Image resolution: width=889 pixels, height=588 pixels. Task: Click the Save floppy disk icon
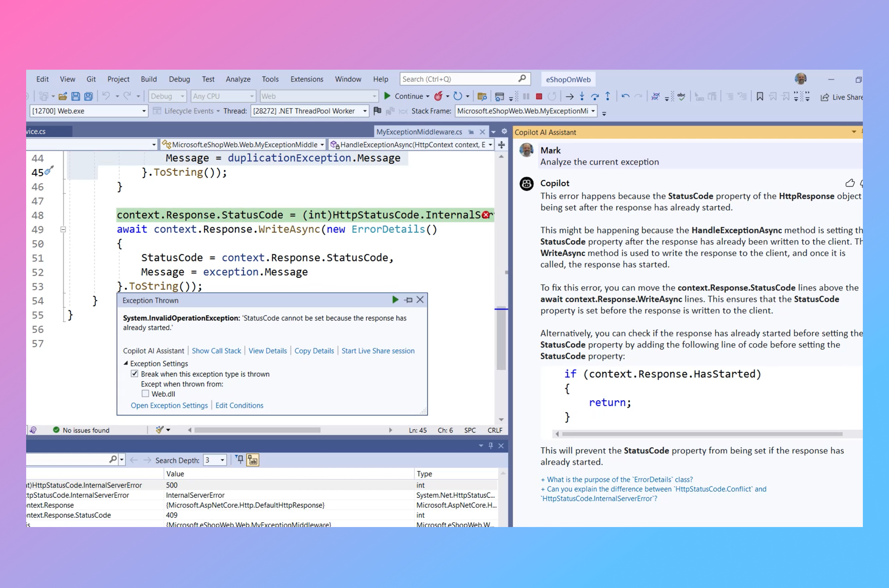point(76,96)
